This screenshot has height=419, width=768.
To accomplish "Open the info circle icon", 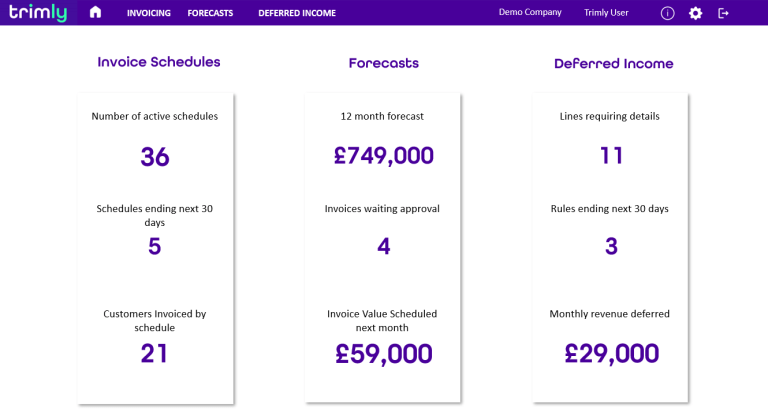I will click(668, 13).
